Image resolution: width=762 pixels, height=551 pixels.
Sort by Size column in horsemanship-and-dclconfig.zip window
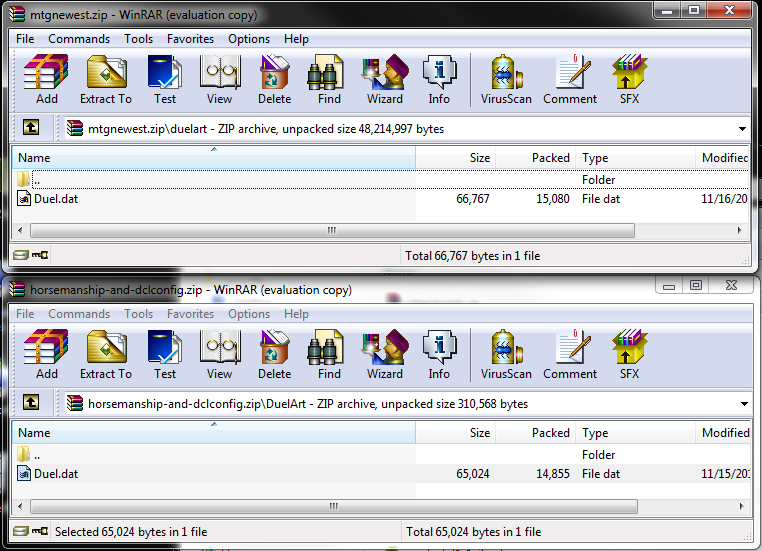(455, 432)
